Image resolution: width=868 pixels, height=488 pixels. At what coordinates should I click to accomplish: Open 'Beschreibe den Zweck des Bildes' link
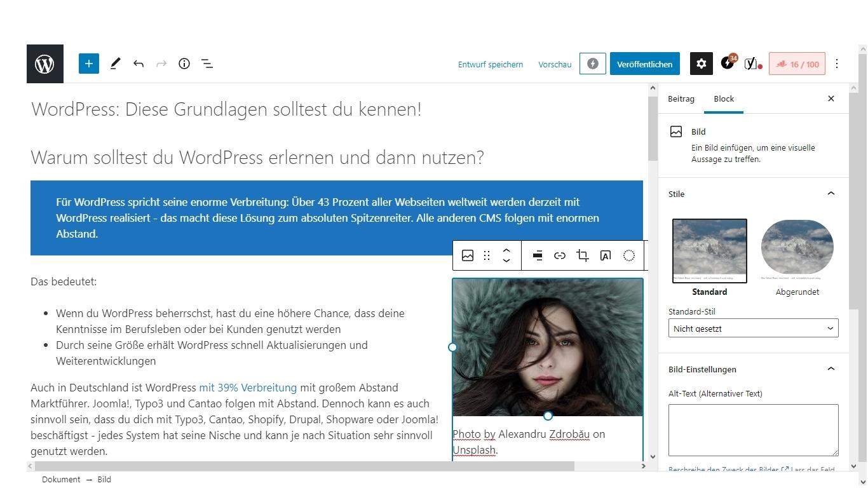coord(729,470)
